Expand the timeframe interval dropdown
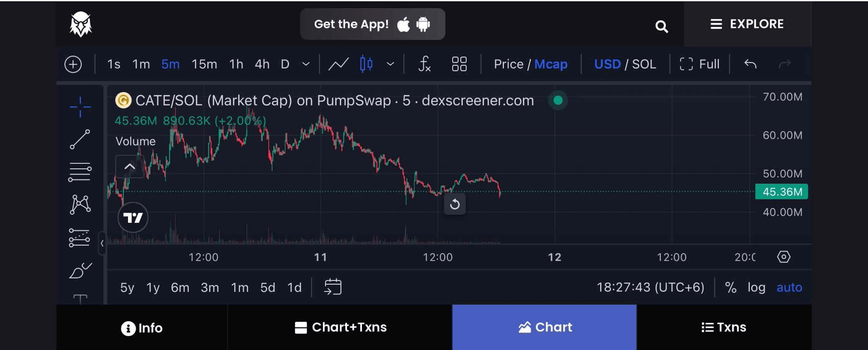 point(306,64)
